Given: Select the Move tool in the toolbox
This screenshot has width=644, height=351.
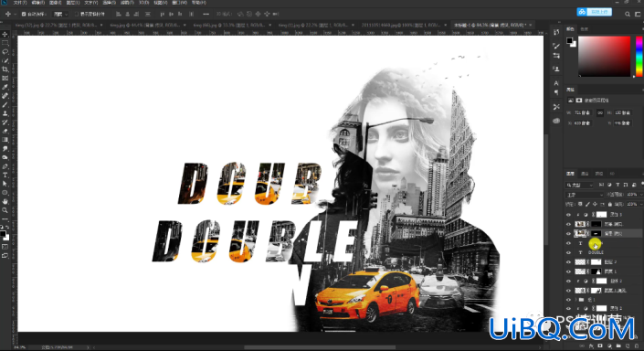Looking at the screenshot, I should tap(5, 34).
